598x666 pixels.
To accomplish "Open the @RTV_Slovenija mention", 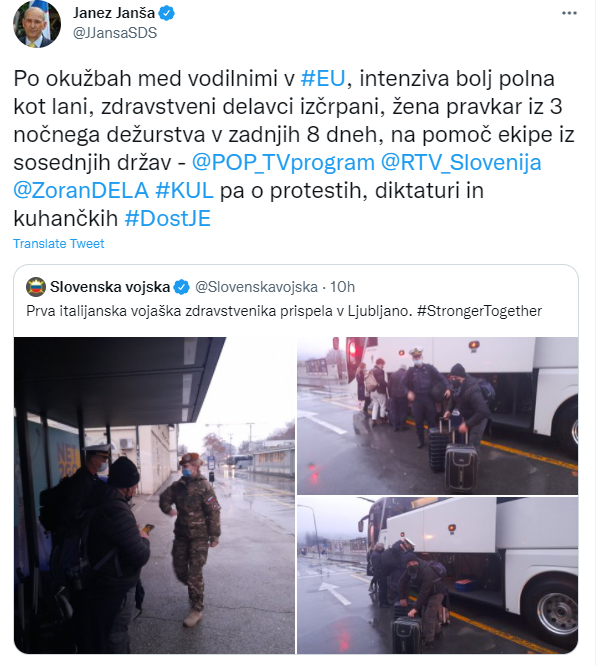I will [x=461, y=163].
